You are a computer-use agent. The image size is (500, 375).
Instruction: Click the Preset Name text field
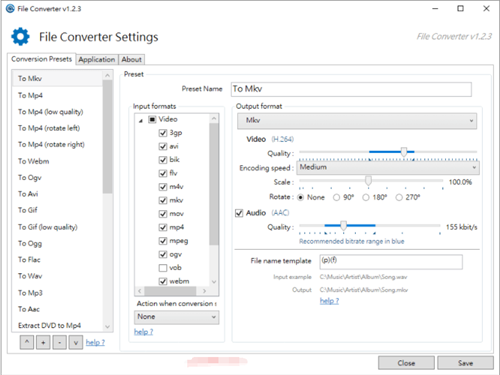[x=351, y=89]
